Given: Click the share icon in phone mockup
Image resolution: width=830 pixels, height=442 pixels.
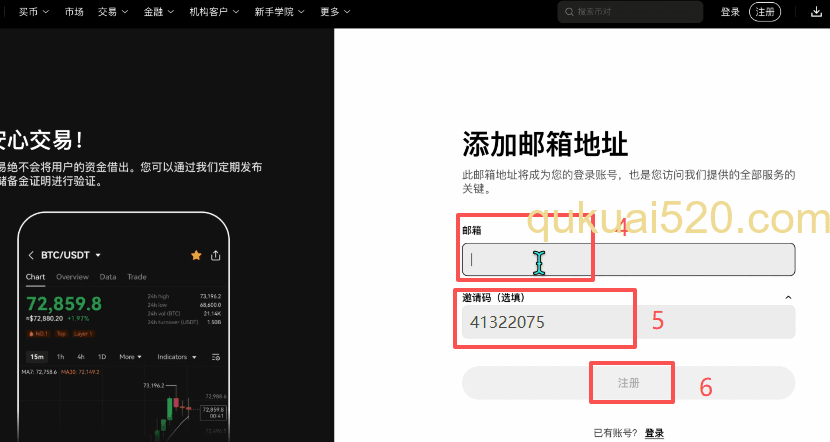Looking at the screenshot, I should coord(215,256).
